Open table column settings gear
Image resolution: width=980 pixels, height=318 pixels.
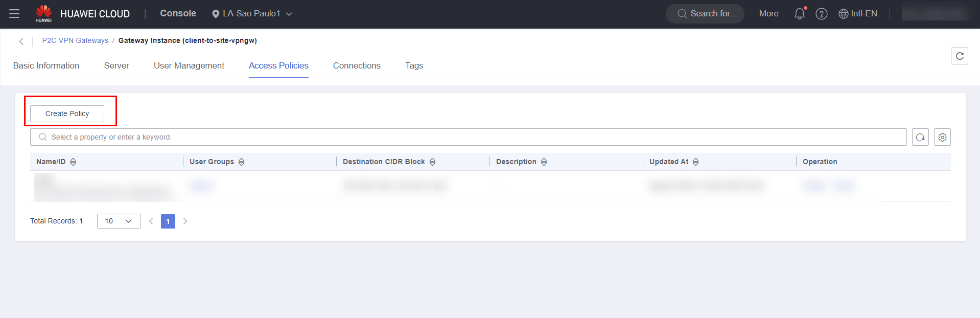942,137
